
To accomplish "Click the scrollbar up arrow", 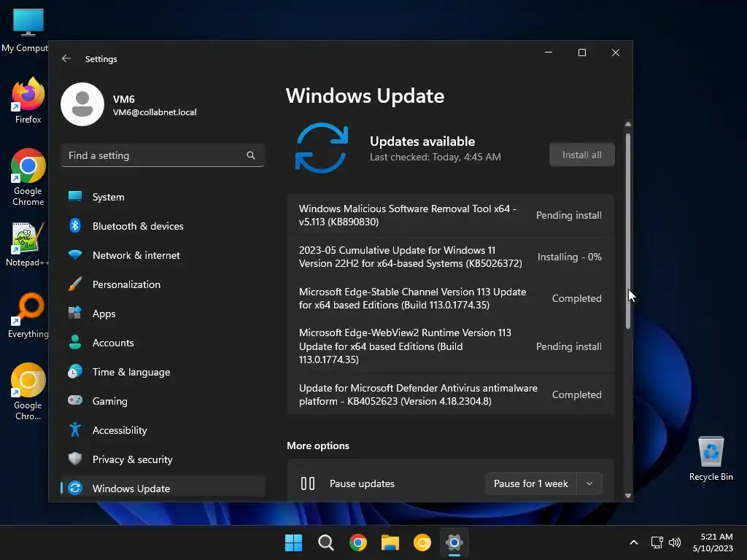I will point(628,124).
